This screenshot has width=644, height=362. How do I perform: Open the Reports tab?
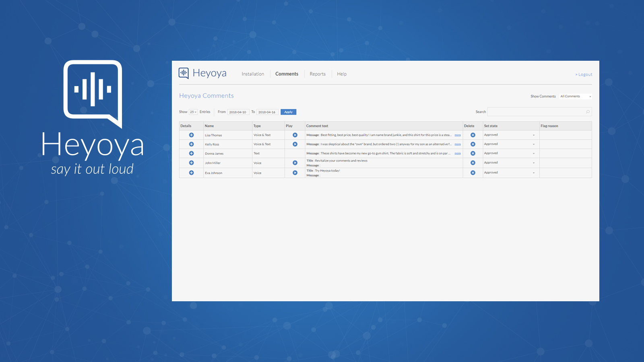pyautogui.click(x=318, y=74)
